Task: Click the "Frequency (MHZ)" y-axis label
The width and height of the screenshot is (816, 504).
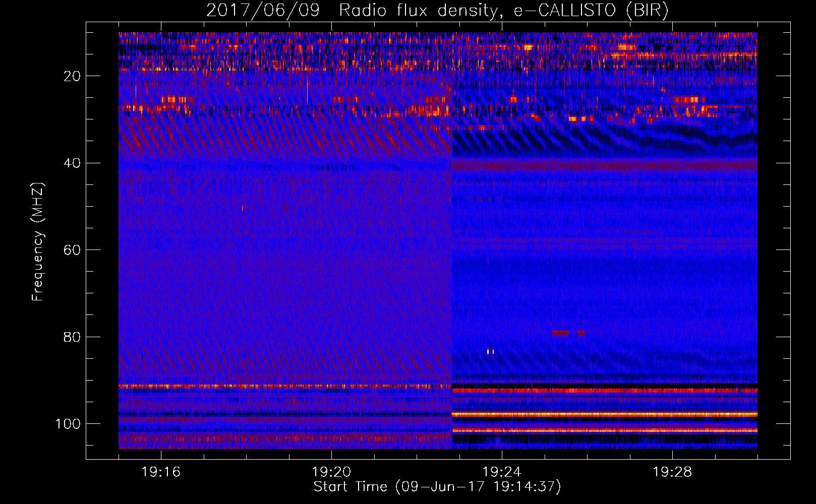Action: coord(38,241)
